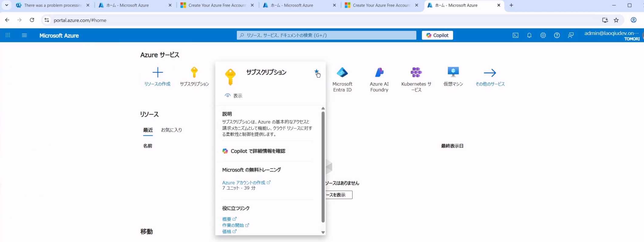644x242 pixels.
Task: Click the resource search field
Action: point(326,35)
